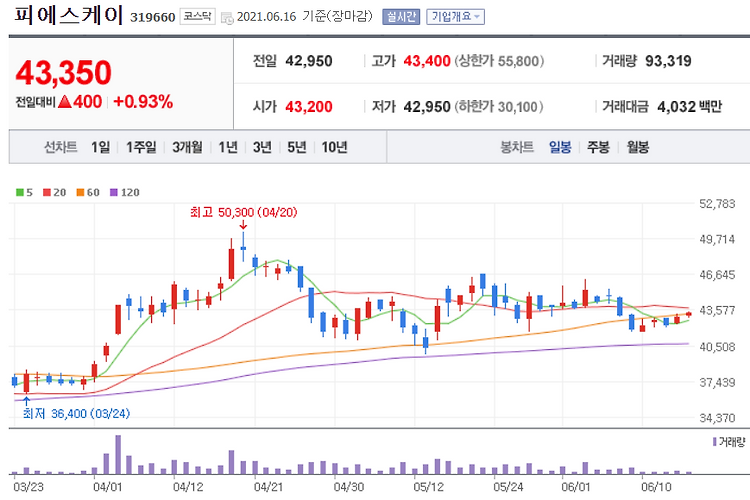The width and height of the screenshot is (750, 500).
Task: Click the current price 43,350
Action: pos(64,72)
